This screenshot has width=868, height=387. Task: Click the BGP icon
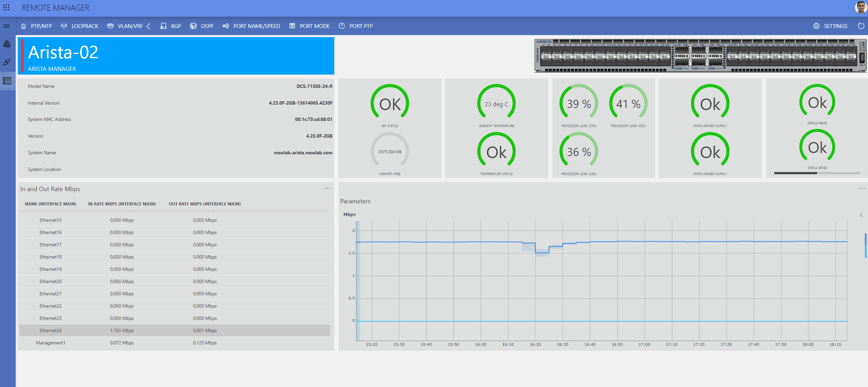163,26
